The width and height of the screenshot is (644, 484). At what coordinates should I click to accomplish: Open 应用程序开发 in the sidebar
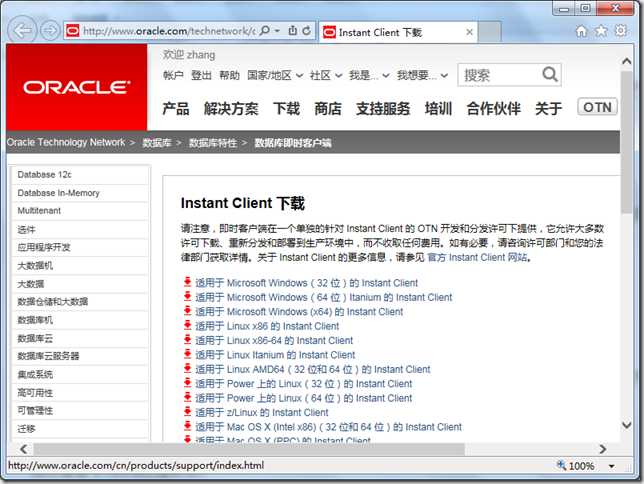click(80, 247)
